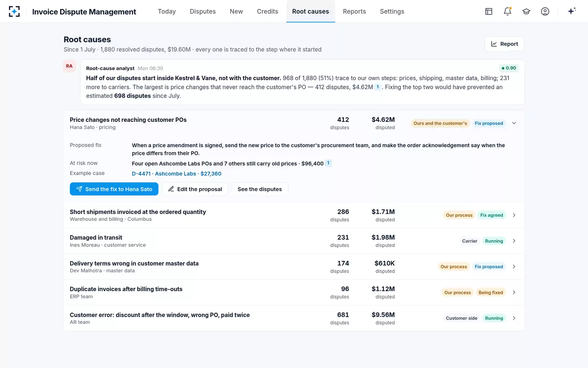Click Our process tag on Short shipments row
588x368 pixels.
(x=459, y=215)
